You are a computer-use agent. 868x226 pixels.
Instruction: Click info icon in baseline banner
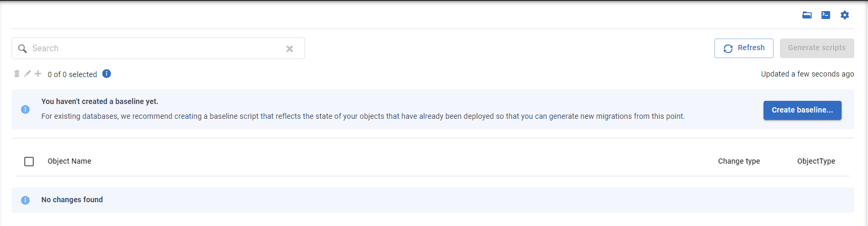pos(25,109)
